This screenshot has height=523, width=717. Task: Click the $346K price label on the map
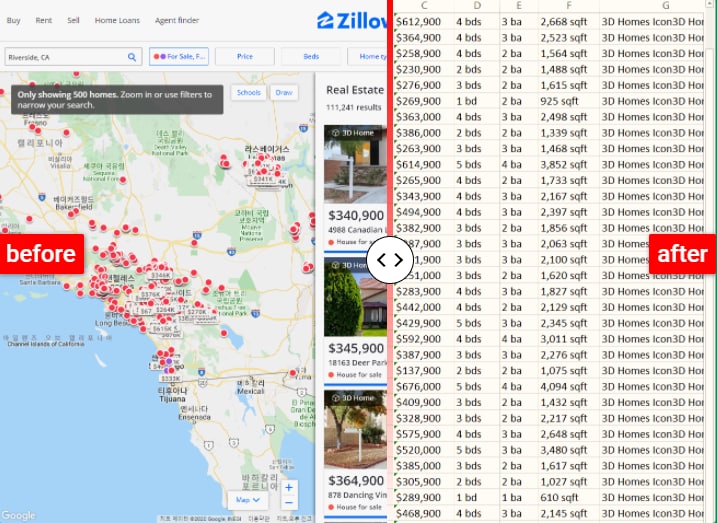tap(160, 275)
